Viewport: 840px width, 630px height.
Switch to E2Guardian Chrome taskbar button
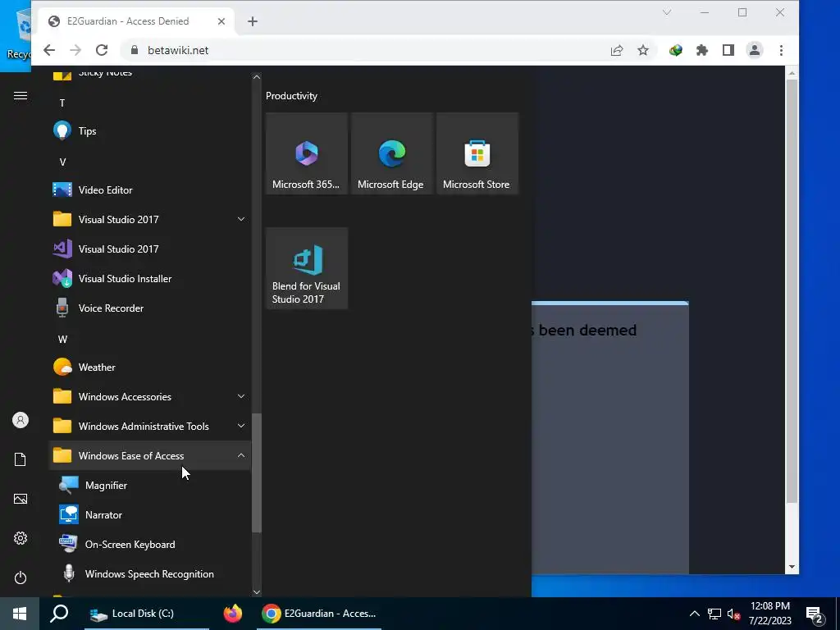tap(319, 614)
